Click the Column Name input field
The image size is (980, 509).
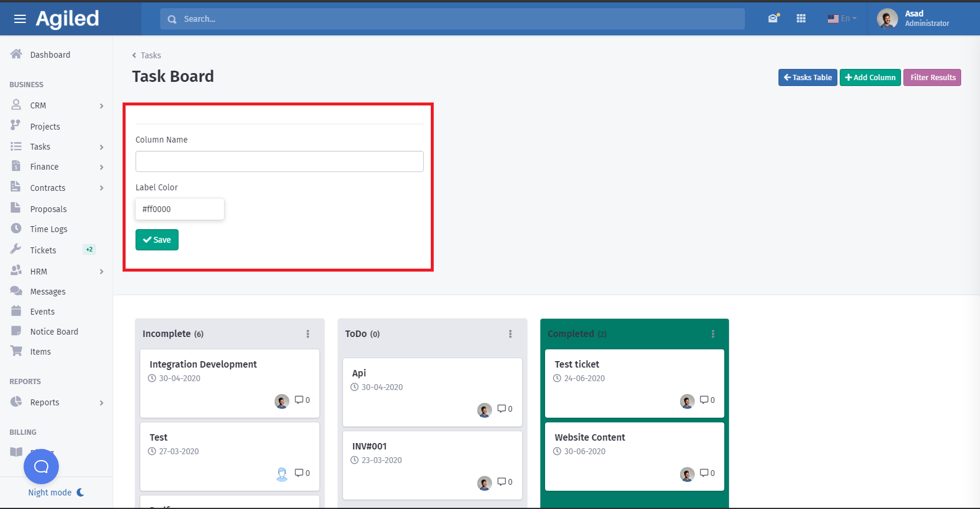click(x=279, y=161)
